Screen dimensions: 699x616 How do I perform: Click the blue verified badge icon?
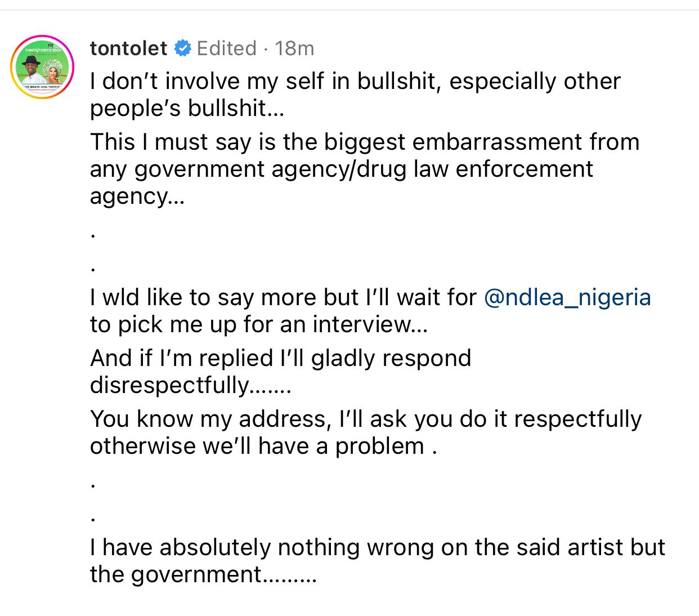(x=182, y=48)
